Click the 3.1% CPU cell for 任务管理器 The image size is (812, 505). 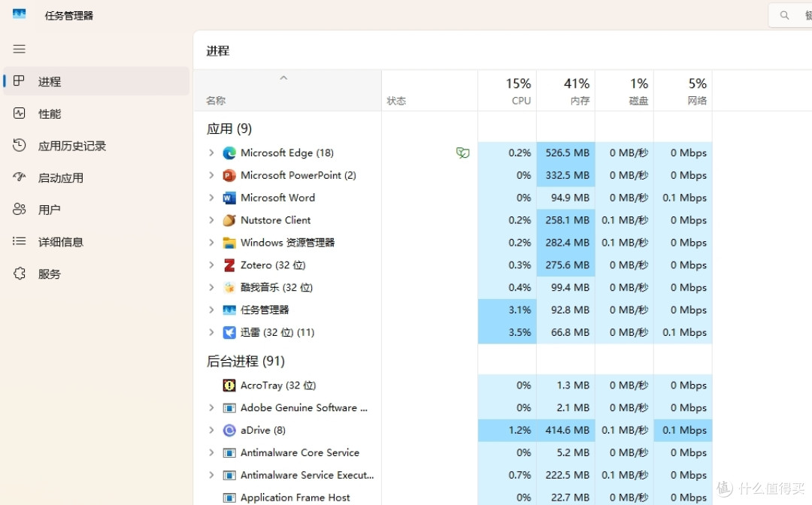(x=507, y=310)
